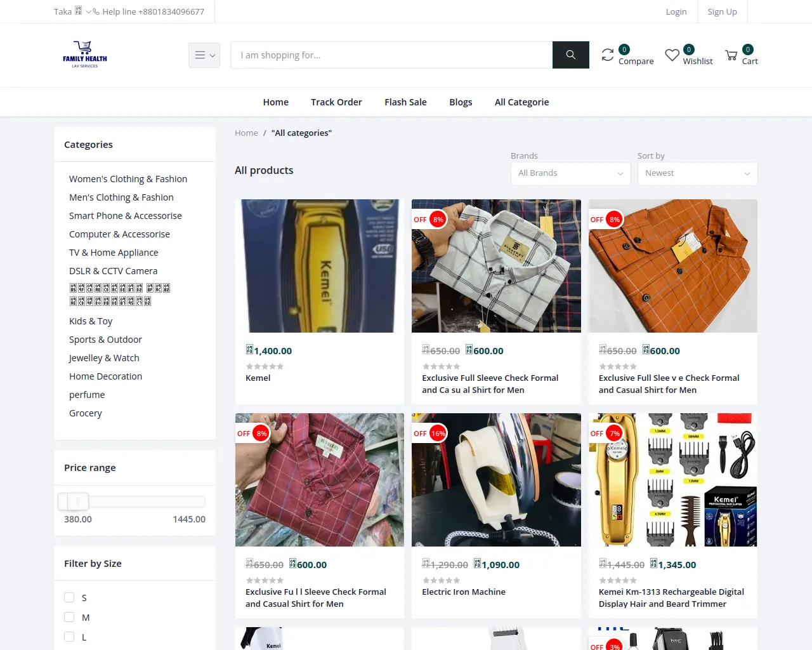Expand the Sort by Newest dropdown
812x650 pixels.
coord(698,173)
